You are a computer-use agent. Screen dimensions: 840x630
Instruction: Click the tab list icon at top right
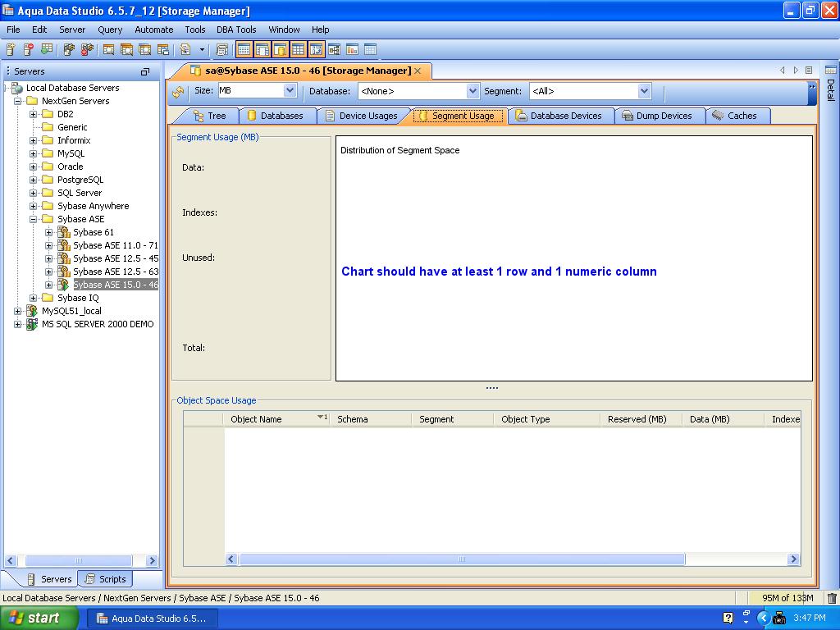tap(809, 71)
